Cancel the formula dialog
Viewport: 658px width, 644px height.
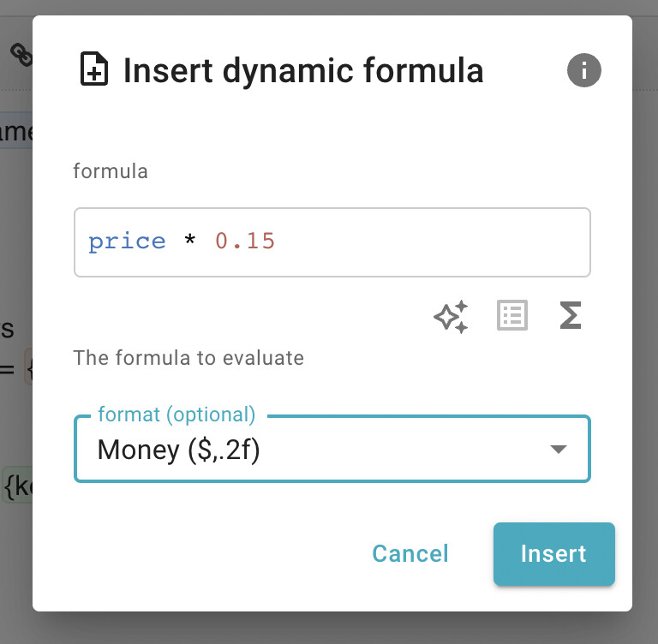click(410, 554)
